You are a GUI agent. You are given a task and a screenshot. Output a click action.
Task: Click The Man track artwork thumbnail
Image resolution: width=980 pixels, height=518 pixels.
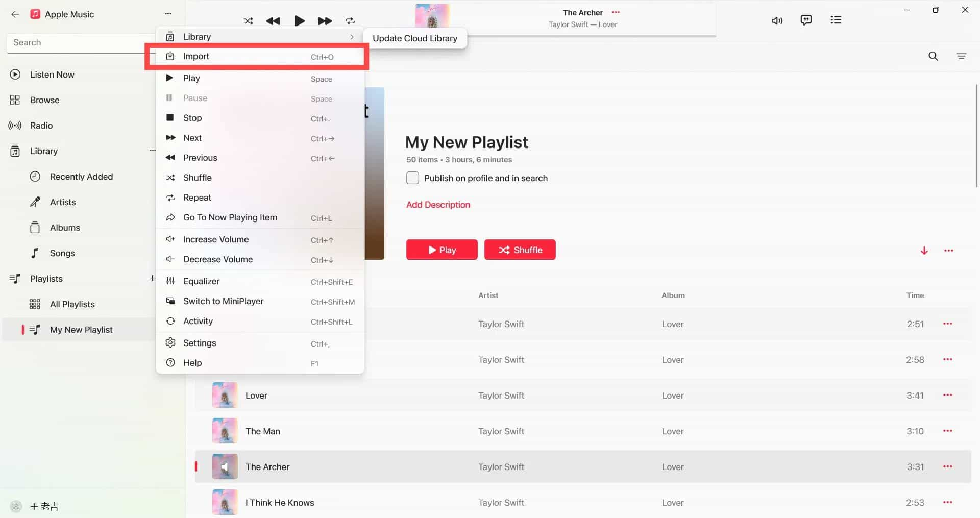pyautogui.click(x=225, y=431)
